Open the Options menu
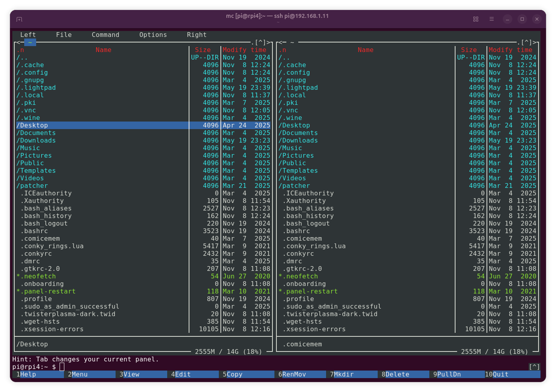 153,35
